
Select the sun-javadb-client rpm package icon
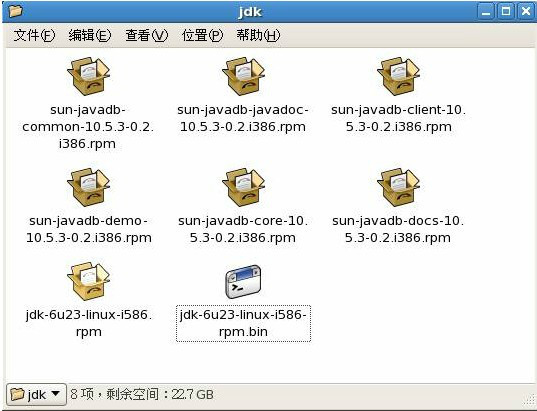(x=398, y=76)
